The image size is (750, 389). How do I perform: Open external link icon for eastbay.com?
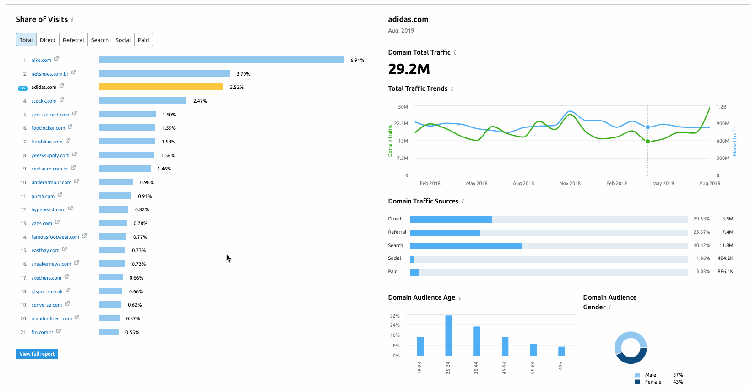click(x=65, y=249)
